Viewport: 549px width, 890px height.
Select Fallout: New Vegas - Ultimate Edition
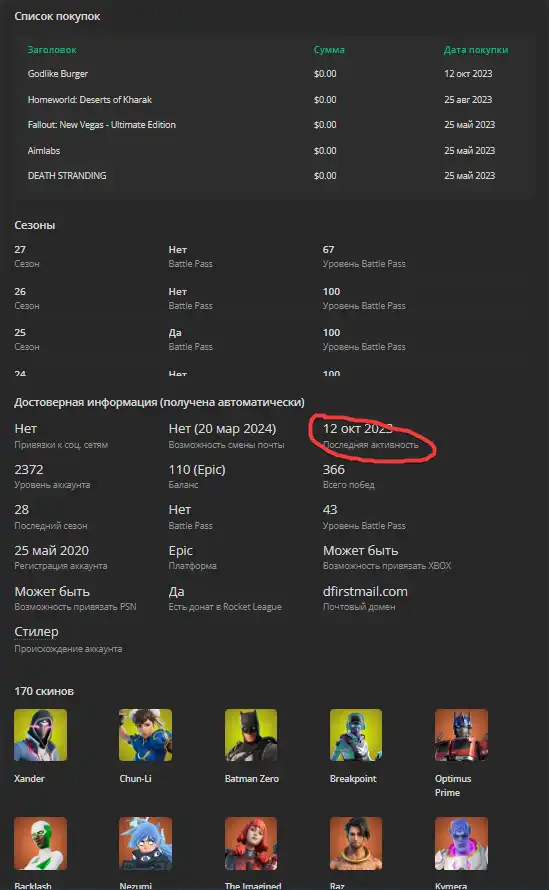tap(102, 125)
